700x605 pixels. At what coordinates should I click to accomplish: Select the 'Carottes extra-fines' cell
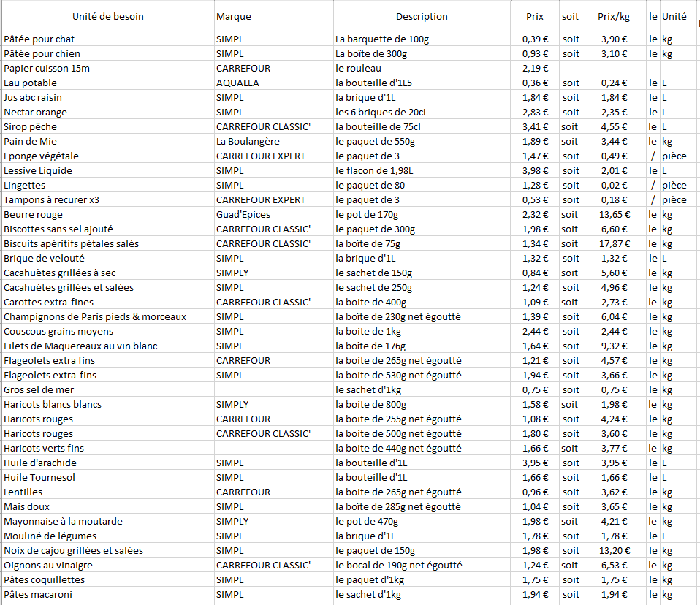(x=108, y=302)
